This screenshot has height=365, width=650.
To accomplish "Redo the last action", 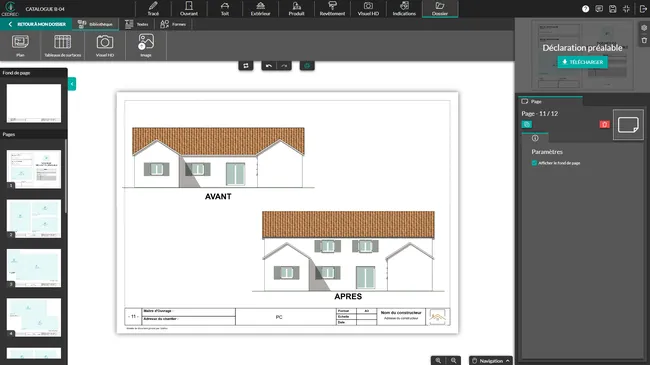I will [x=284, y=66].
